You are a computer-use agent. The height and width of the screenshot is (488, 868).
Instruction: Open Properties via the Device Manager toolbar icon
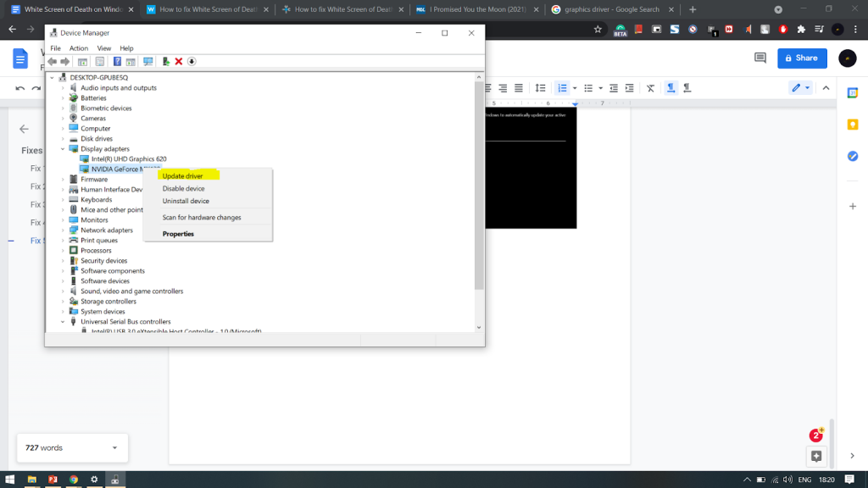pyautogui.click(x=100, y=61)
